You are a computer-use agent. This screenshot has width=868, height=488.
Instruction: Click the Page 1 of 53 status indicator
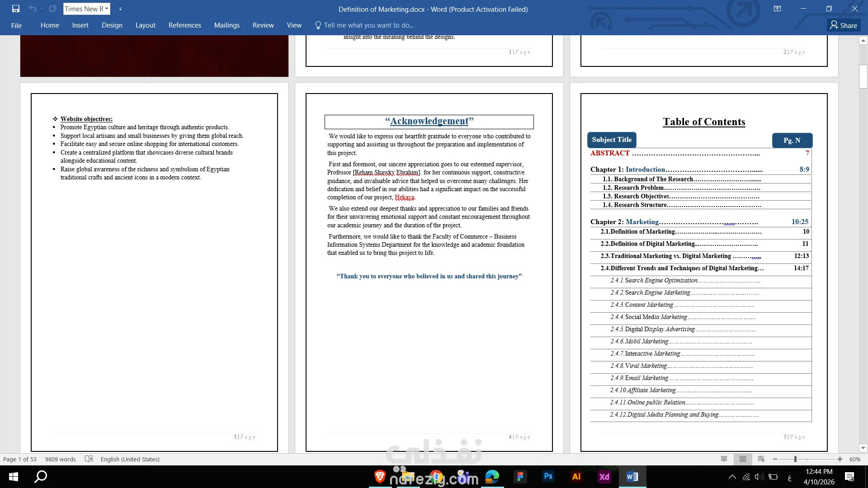pyautogui.click(x=20, y=459)
